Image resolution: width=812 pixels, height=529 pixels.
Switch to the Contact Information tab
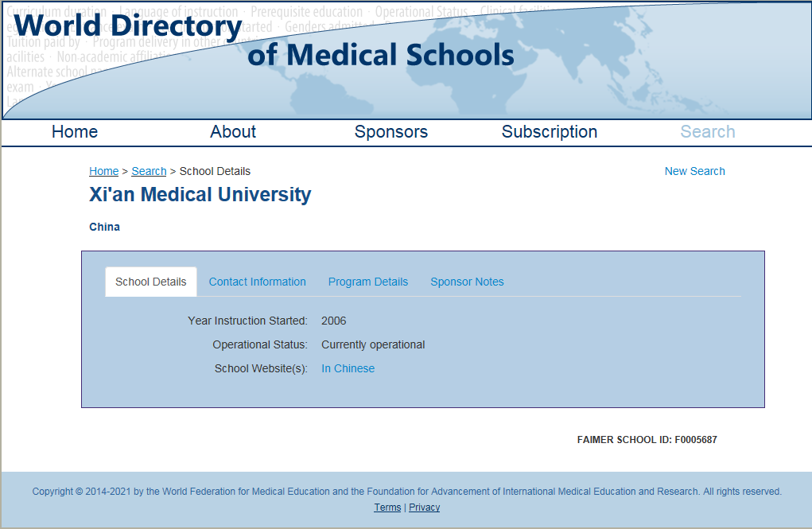258,282
